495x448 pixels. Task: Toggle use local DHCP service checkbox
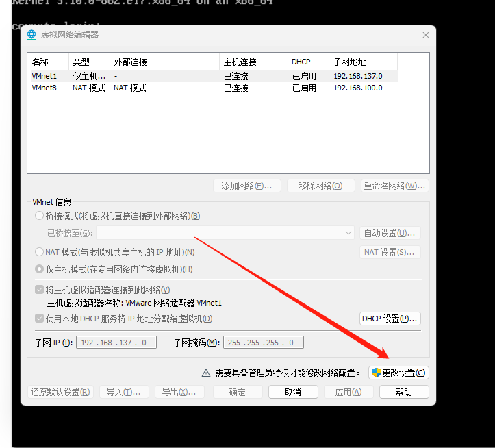(39, 318)
